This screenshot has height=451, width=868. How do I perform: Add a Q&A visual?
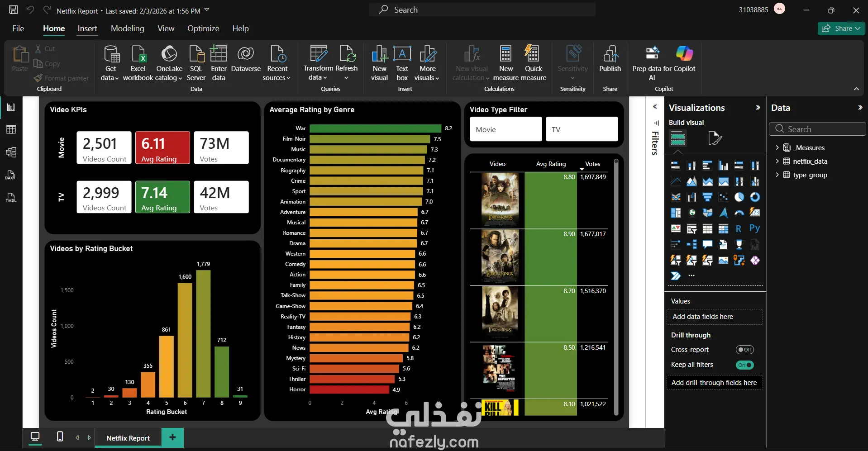707,245
